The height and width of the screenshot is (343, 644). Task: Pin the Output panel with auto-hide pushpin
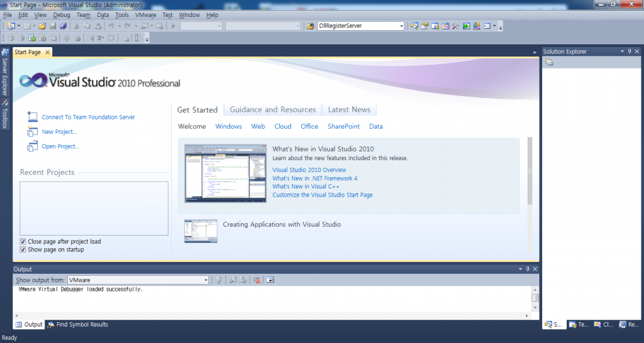pos(528,269)
